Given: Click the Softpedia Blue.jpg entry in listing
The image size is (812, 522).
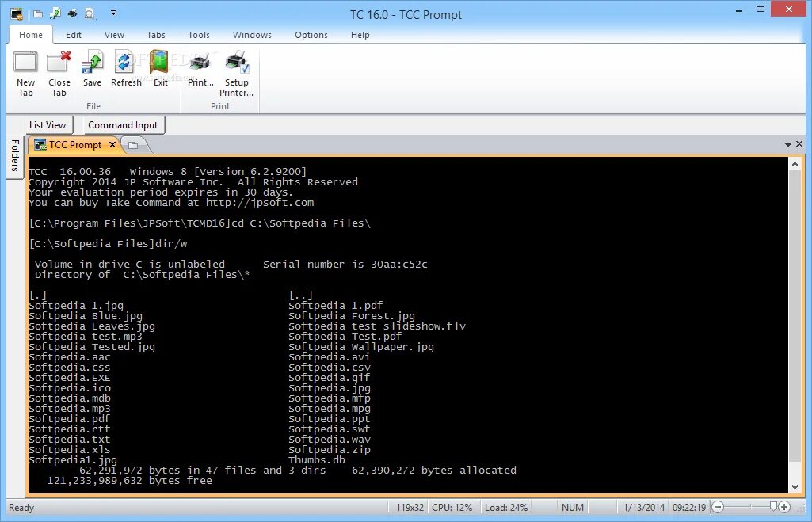Looking at the screenshot, I should [x=86, y=316].
